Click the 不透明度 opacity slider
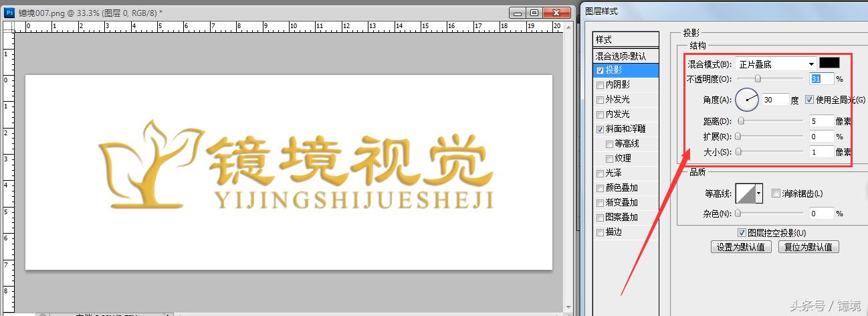 click(x=770, y=78)
